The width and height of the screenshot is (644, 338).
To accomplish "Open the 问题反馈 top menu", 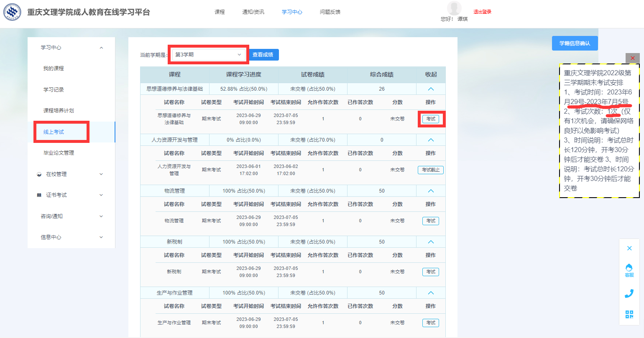I will 330,12.
